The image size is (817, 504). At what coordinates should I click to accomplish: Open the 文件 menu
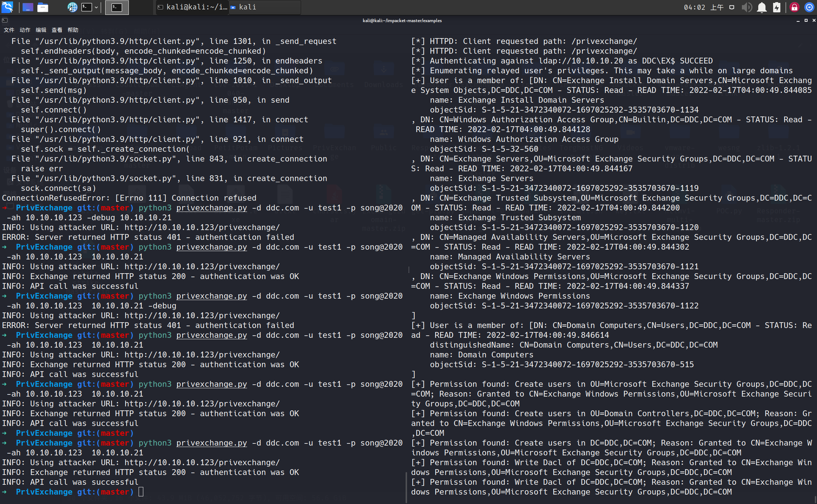click(9, 30)
